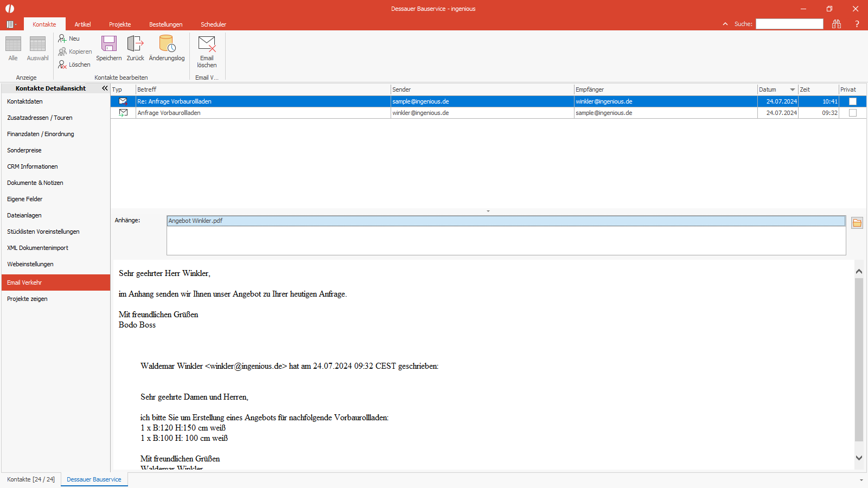Open attachments folder icon beside Anhänge
Image resolution: width=868 pixels, height=488 pixels.
point(857,223)
